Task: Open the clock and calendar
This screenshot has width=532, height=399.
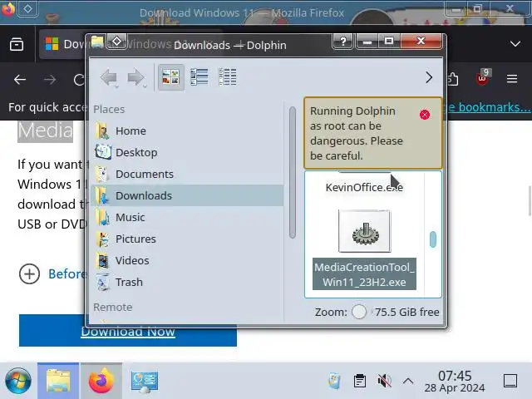Action: point(455,381)
